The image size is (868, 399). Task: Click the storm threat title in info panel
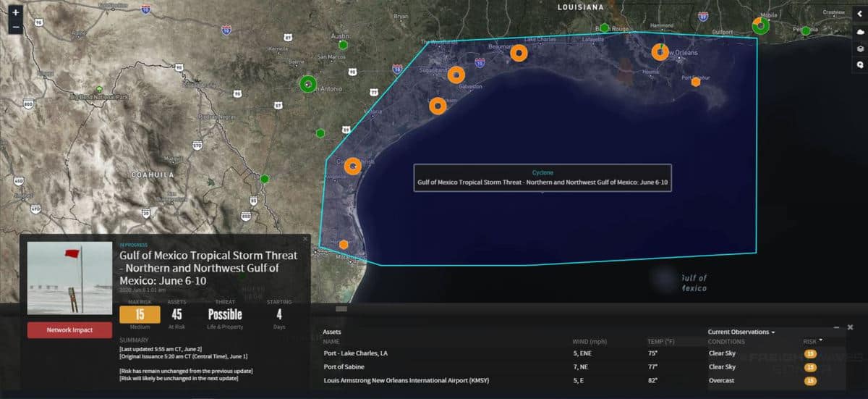tap(208, 268)
